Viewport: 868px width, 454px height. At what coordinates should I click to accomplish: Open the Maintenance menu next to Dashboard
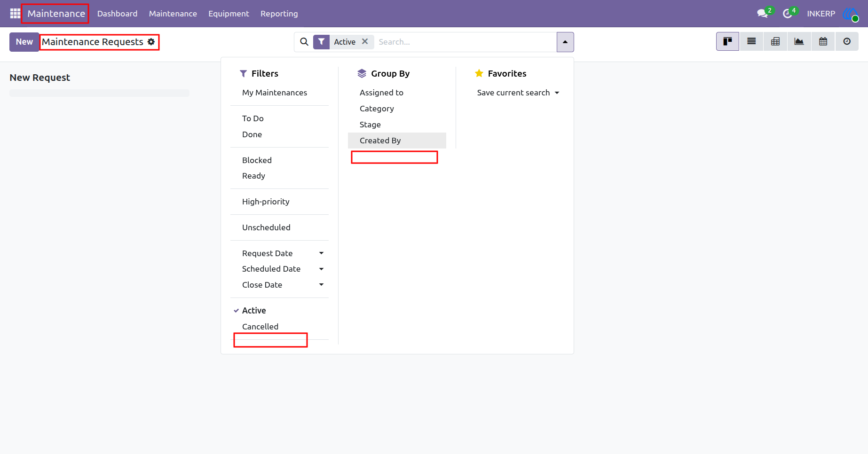(173, 14)
